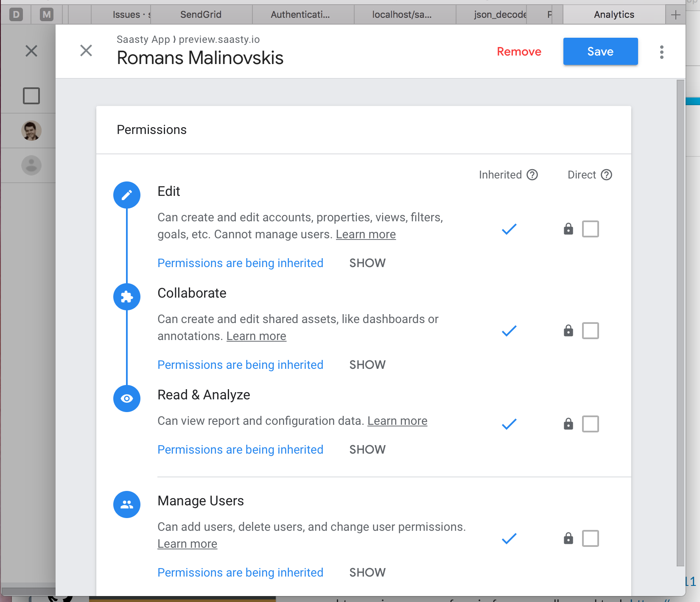
Task: Select the Read & Analyze eye icon
Action: tap(126, 399)
